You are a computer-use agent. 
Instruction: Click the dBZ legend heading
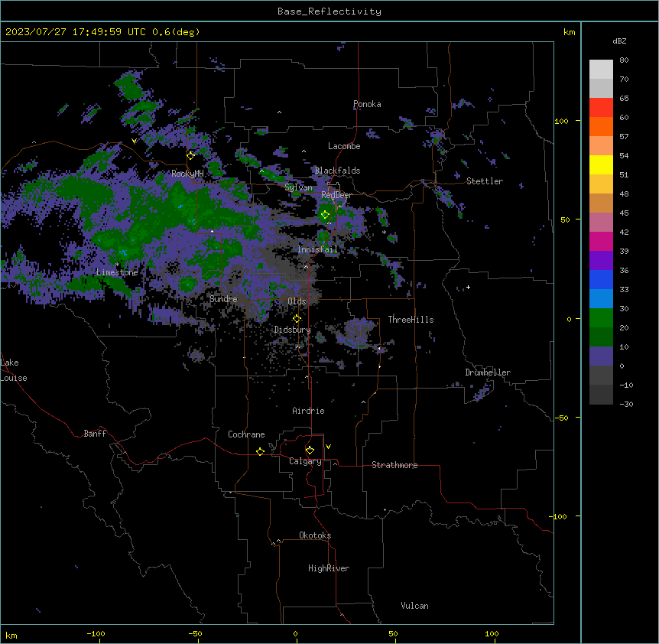click(x=619, y=41)
